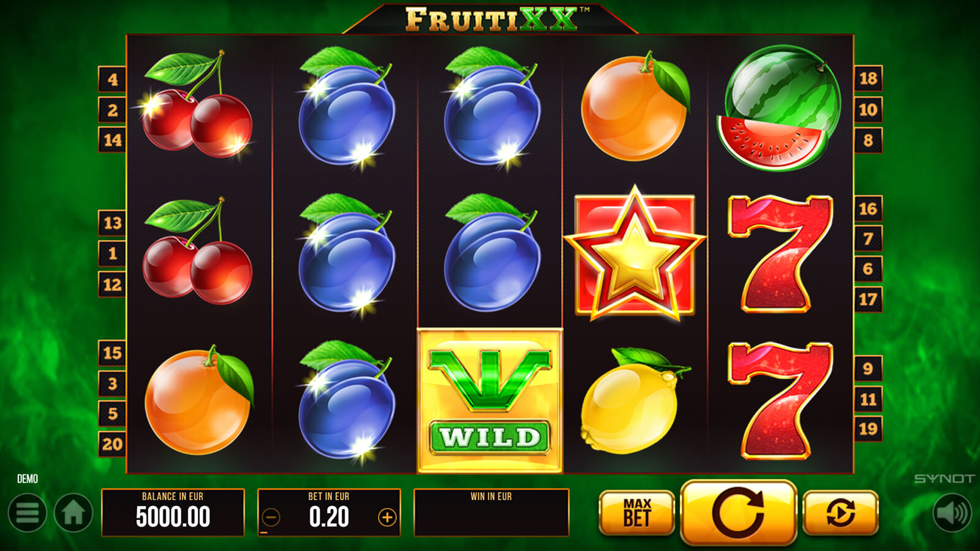Click the home icon button
The width and height of the screenshot is (980, 551).
click(x=73, y=513)
